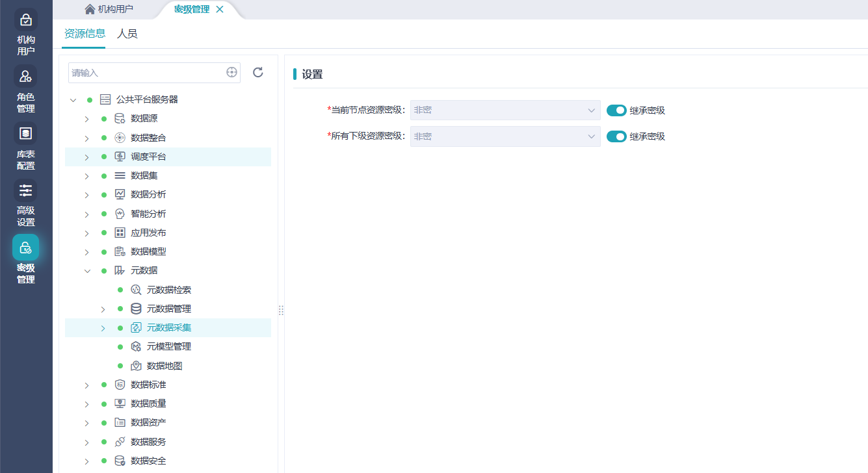This screenshot has width=868, height=473.
Task: Switch to the 机构用户 home tab
Action: pyautogui.click(x=109, y=9)
